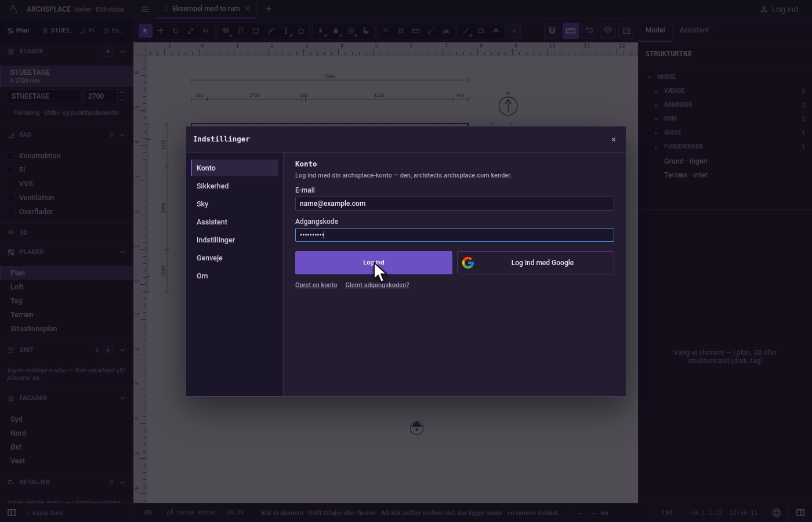Open the toolbar overflow chevron
812x522 pixels.
(513, 31)
